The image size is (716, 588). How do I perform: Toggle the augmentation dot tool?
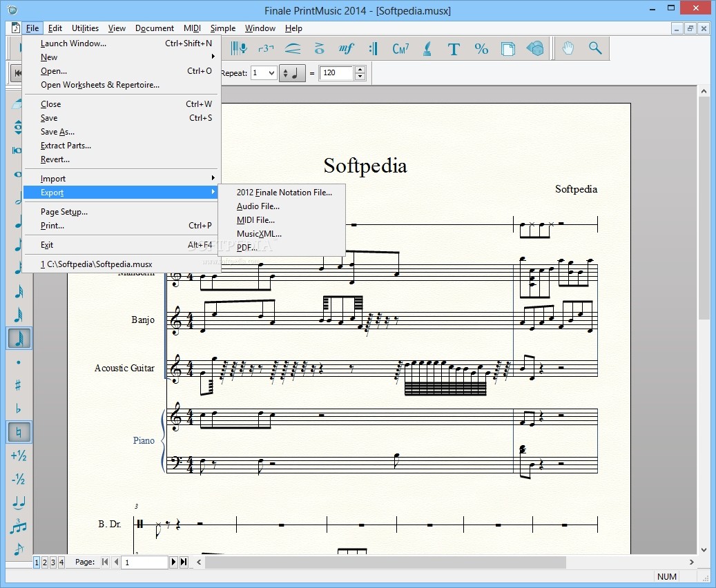[x=18, y=362]
